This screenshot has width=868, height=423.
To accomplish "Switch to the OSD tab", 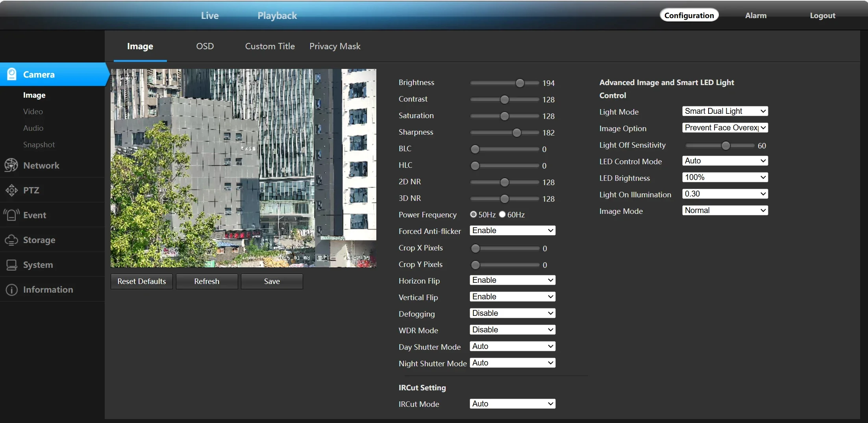I will (x=205, y=46).
